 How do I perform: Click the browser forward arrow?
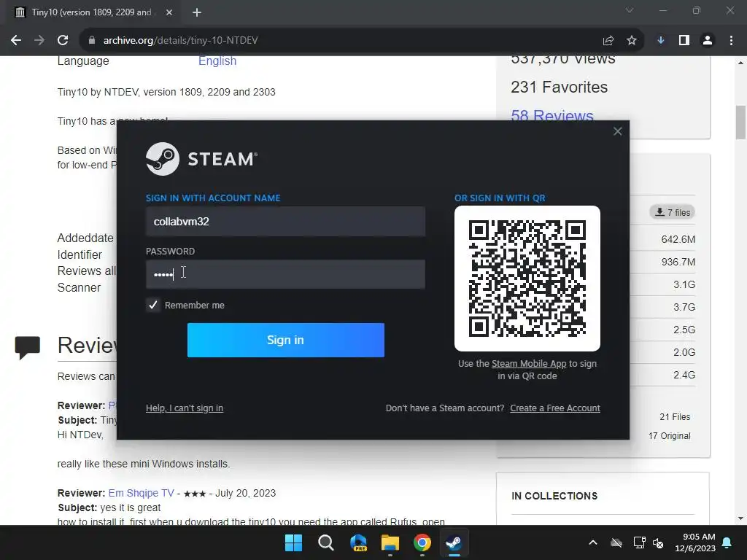point(39,41)
